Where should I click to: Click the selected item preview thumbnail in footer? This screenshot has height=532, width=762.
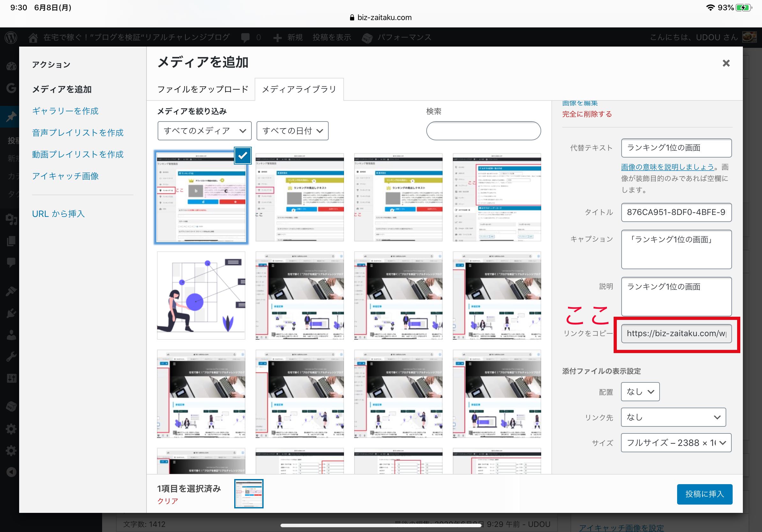coord(249,493)
